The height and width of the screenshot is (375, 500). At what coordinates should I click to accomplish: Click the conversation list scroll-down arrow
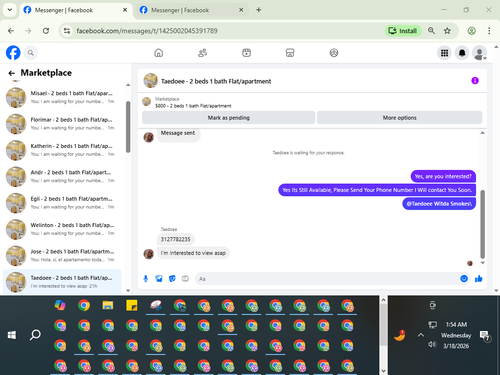pos(128,290)
